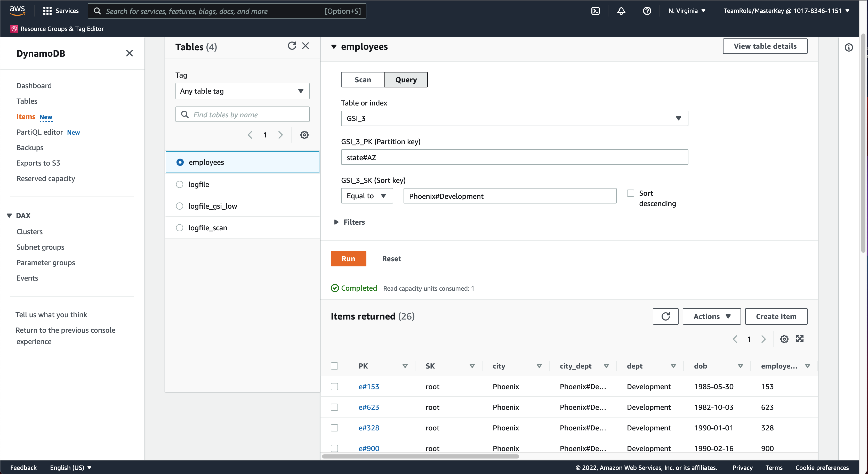Click the GSI_3_PK partition key field
This screenshot has height=474, width=868.
pyautogui.click(x=515, y=157)
